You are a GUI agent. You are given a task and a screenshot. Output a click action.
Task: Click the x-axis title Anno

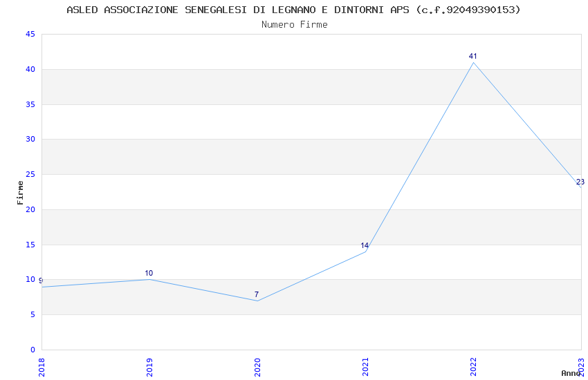[571, 373]
